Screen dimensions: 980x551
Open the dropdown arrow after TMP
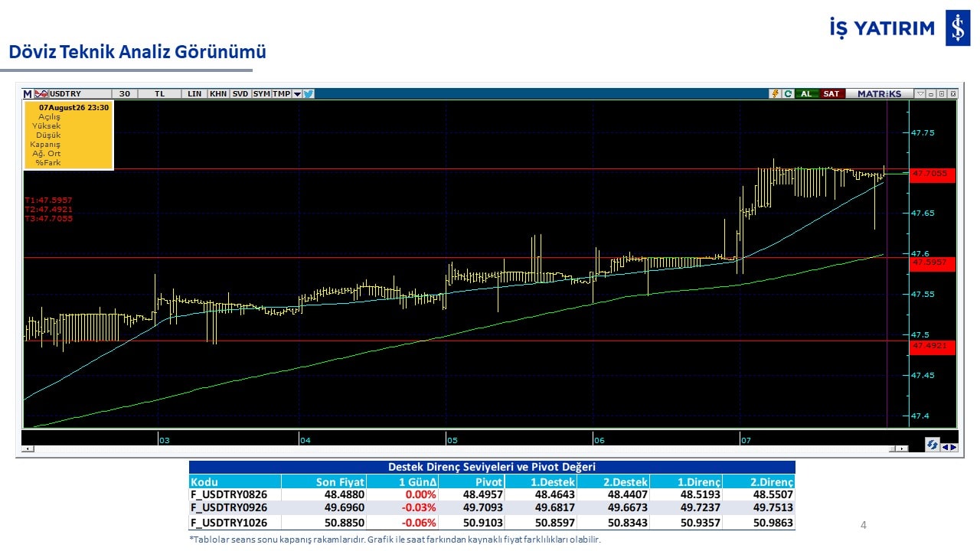297,94
